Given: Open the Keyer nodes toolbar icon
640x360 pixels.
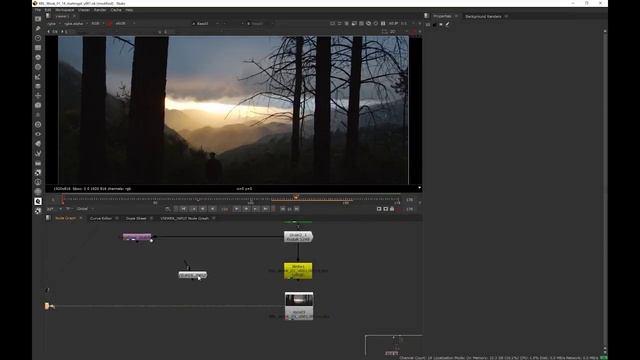Looking at the screenshot, I should pyautogui.click(x=38, y=77).
